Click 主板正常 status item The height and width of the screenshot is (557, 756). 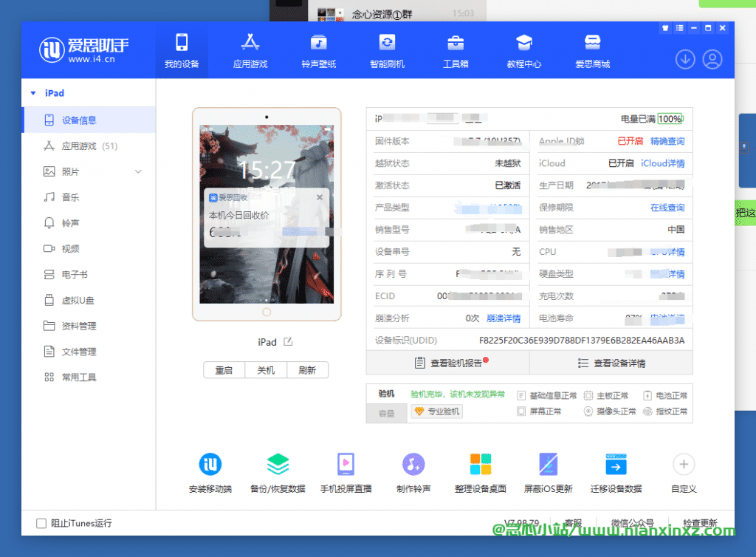click(606, 396)
